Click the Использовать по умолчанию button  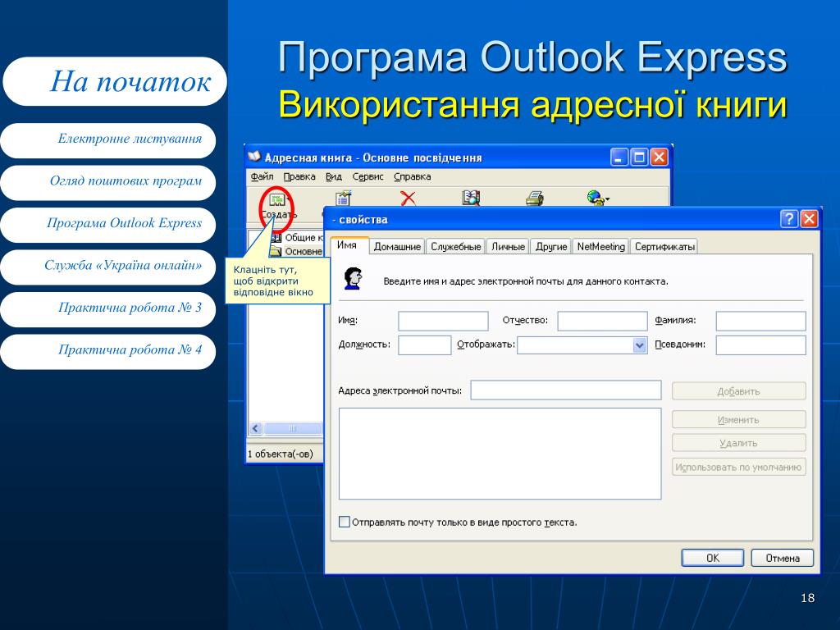[739, 467]
